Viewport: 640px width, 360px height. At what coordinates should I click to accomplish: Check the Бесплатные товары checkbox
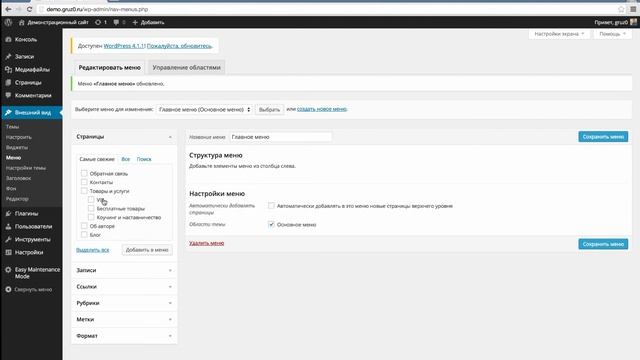click(91, 209)
